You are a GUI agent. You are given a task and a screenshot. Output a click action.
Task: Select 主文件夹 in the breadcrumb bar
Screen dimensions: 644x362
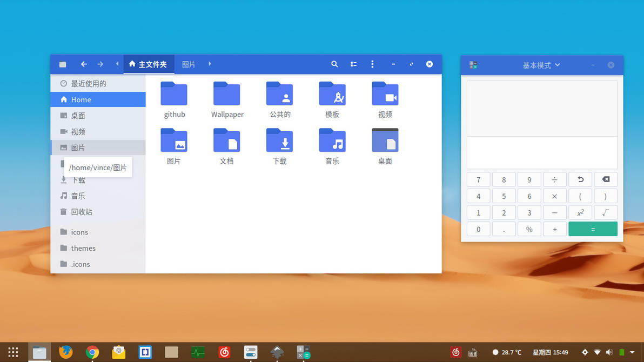[149, 63]
